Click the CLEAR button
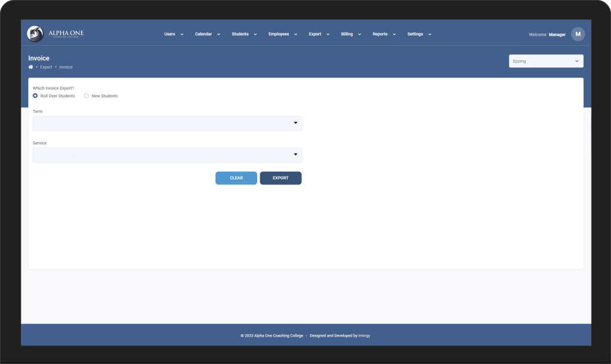 pos(236,178)
